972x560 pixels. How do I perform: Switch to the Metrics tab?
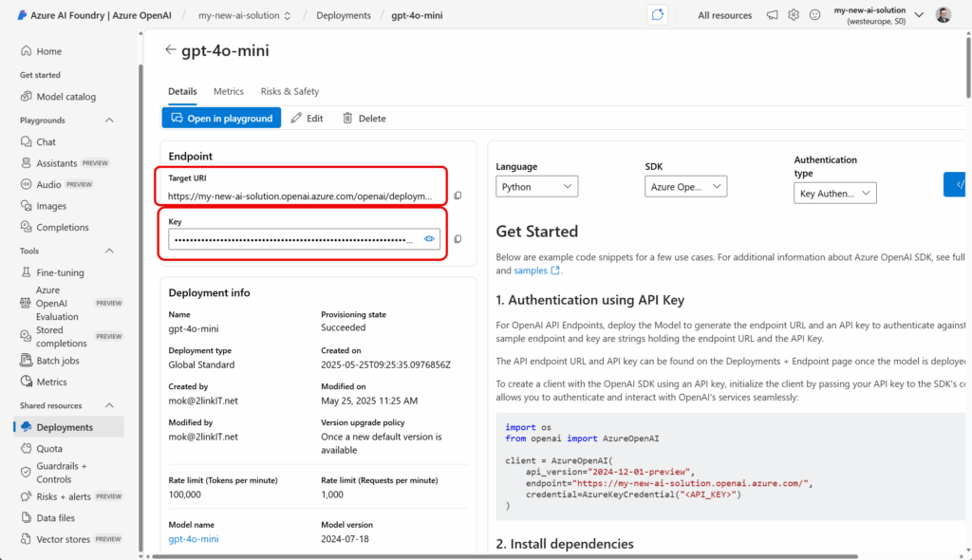pyautogui.click(x=228, y=91)
